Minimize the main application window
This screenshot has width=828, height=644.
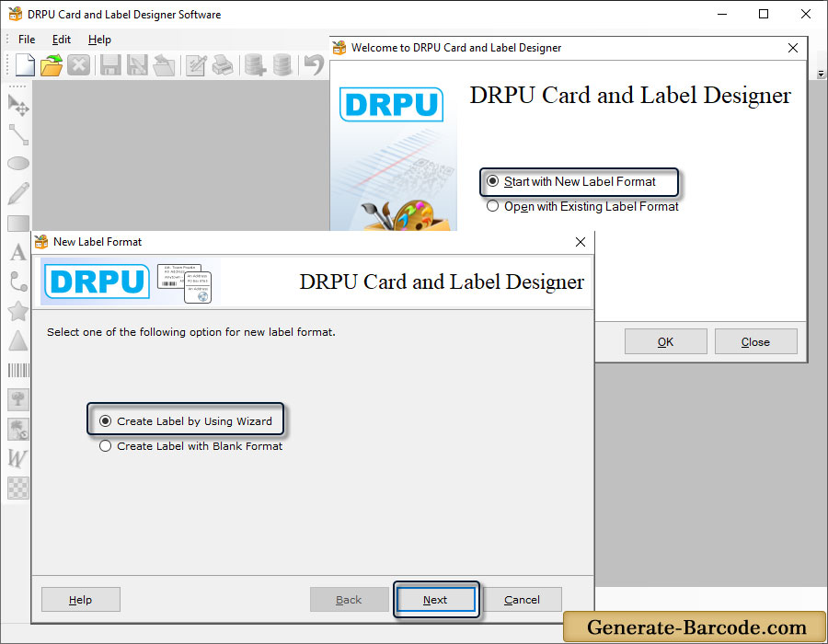click(722, 14)
